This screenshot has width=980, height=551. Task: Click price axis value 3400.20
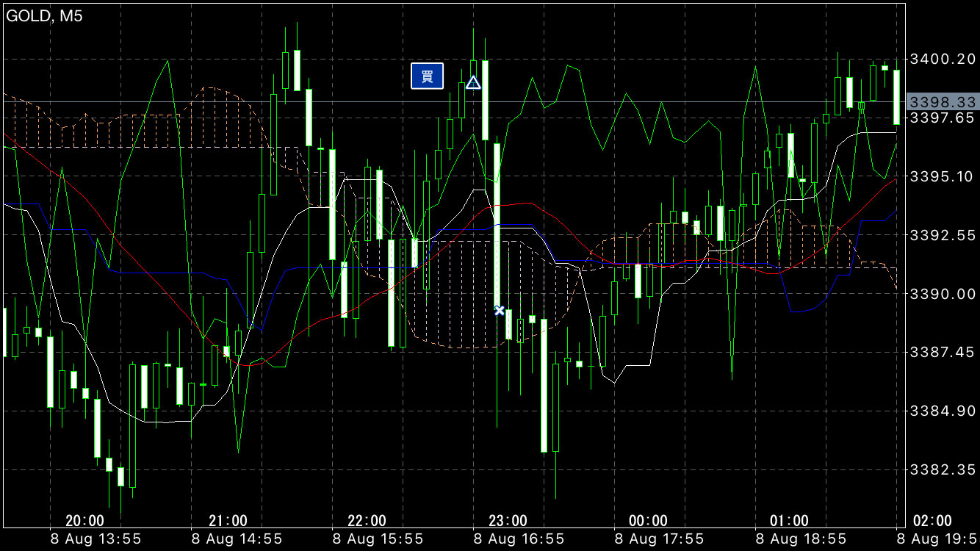tap(941, 59)
